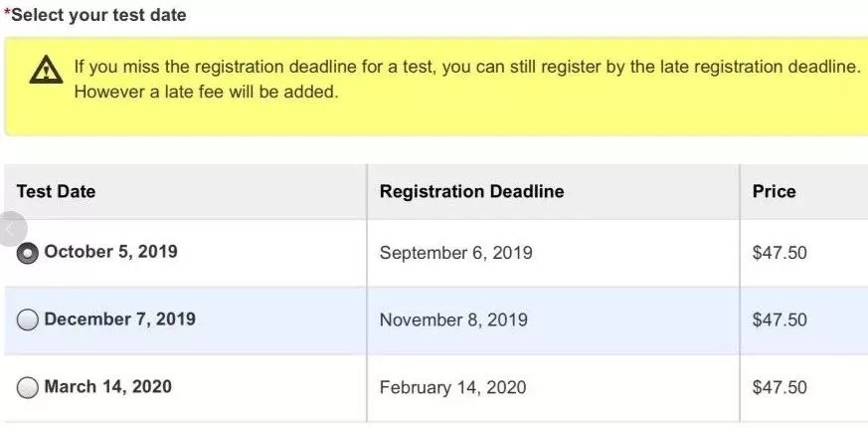Click the February 14, 2020 deadline cell

(452, 387)
